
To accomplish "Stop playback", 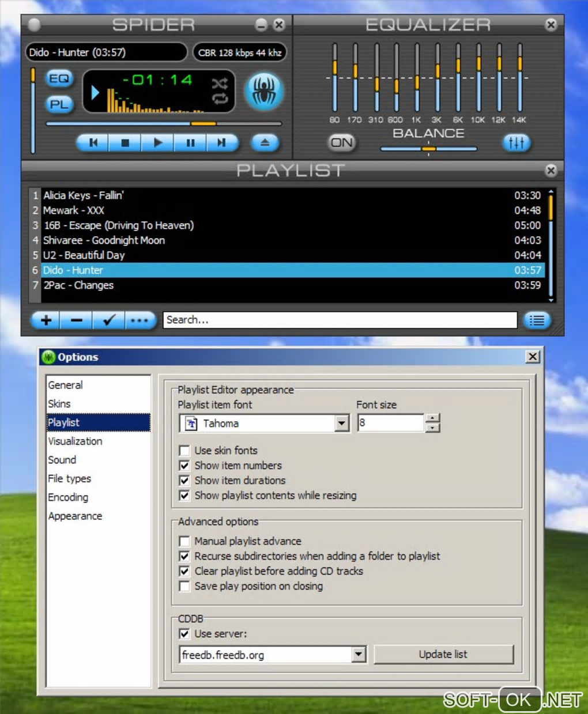I will coord(125,143).
